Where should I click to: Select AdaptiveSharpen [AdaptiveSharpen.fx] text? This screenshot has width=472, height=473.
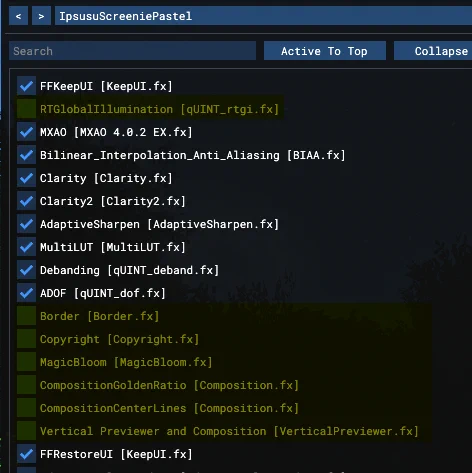[159, 224]
